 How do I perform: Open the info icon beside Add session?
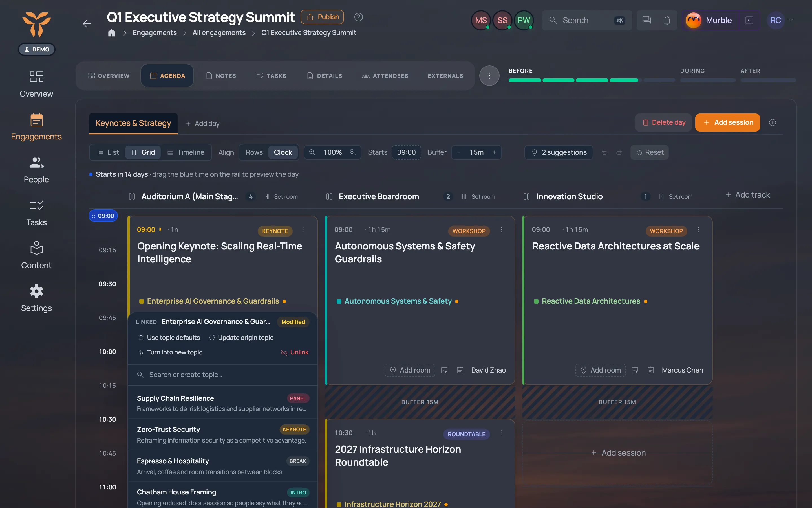pyautogui.click(x=773, y=123)
